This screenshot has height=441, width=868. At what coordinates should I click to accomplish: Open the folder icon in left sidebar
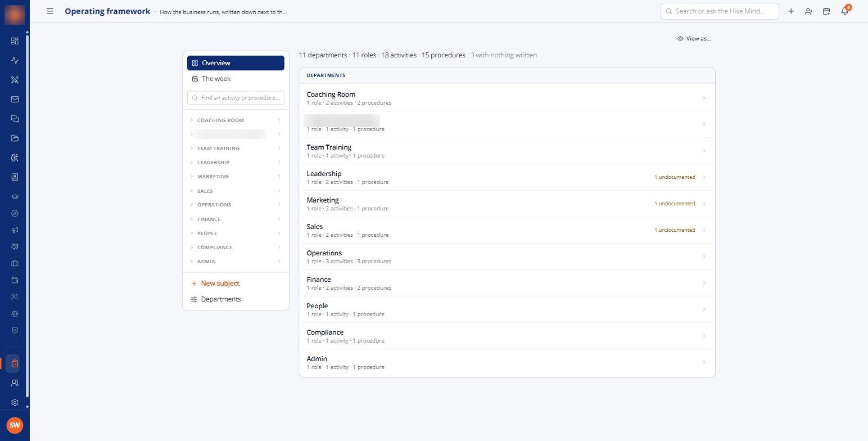[15, 138]
